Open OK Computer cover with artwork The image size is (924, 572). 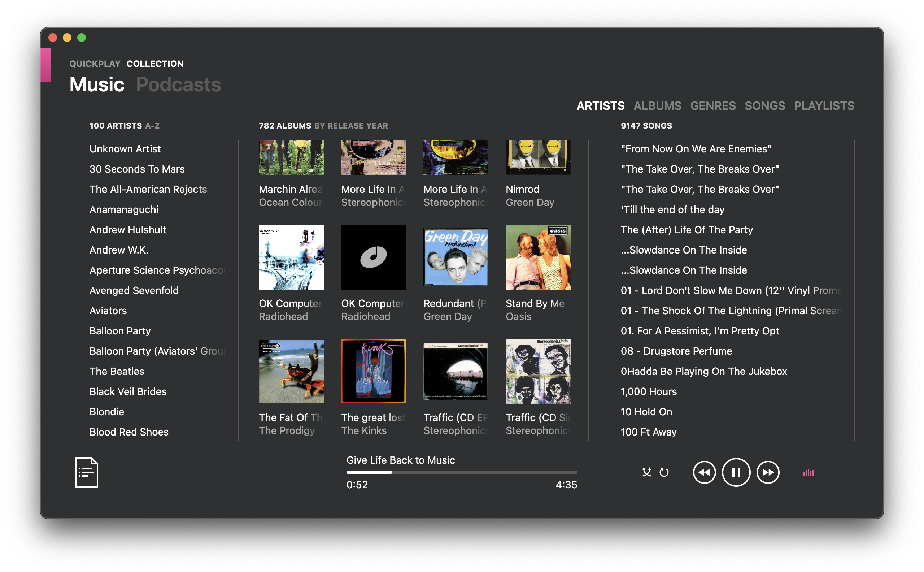pyautogui.click(x=291, y=257)
